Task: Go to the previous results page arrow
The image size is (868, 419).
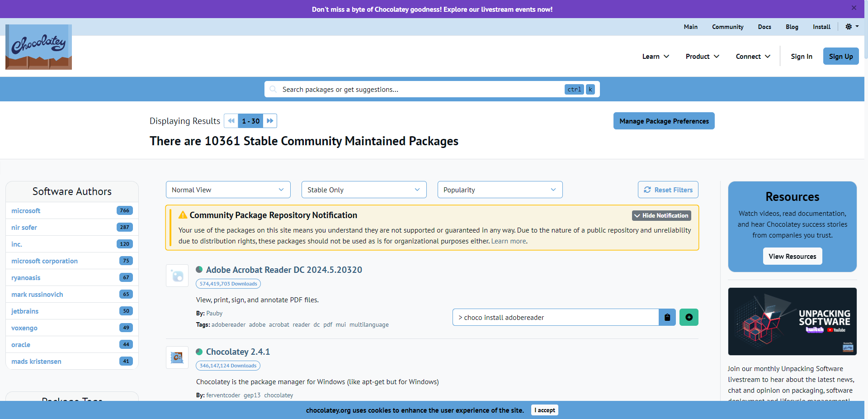Action: coord(231,121)
